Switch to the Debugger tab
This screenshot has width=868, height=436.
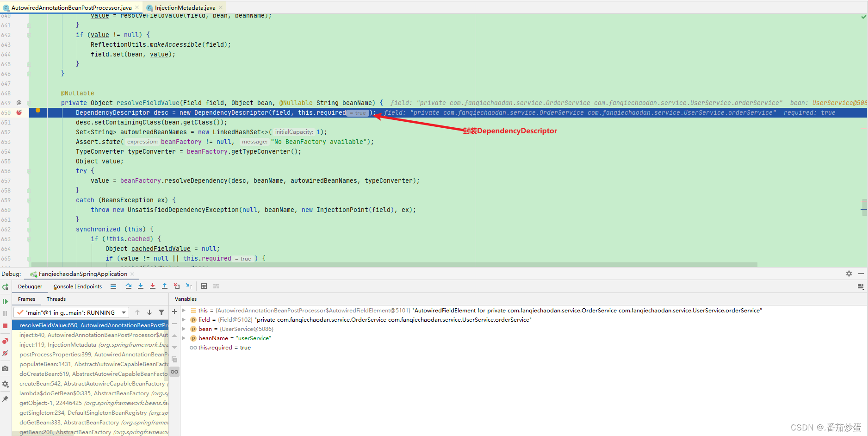tap(30, 287)
